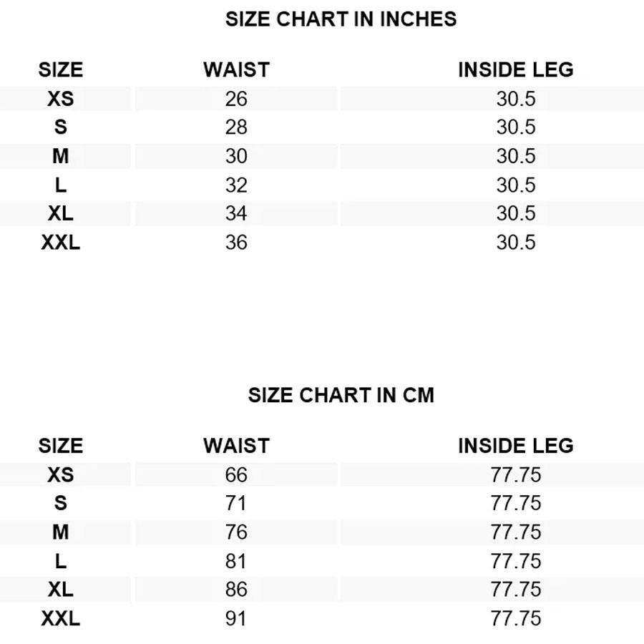The width and height of the screenshot is (644, 644).
Task: Click the L size label in the CM chart
Action: click(61, 561)
